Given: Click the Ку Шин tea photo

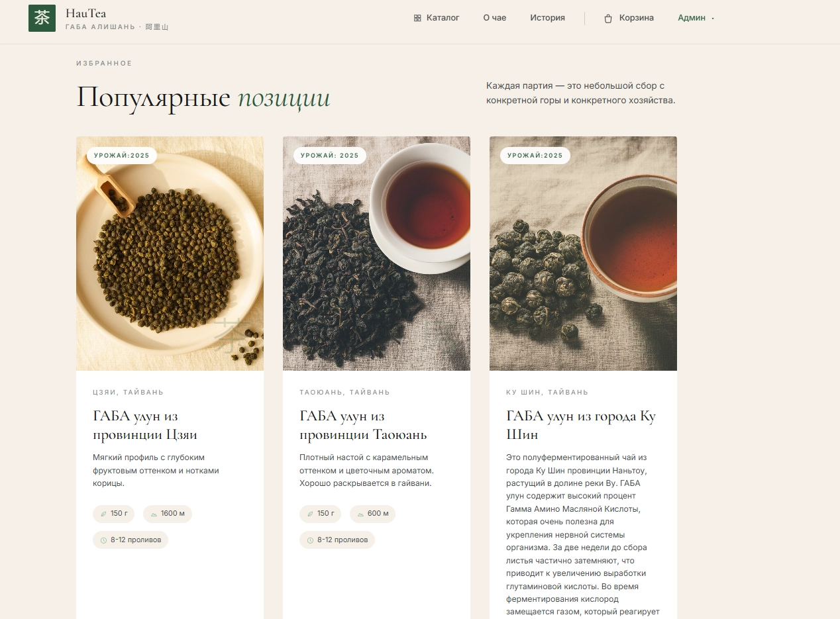Looking at the screenshot, I should click(583, 254).
